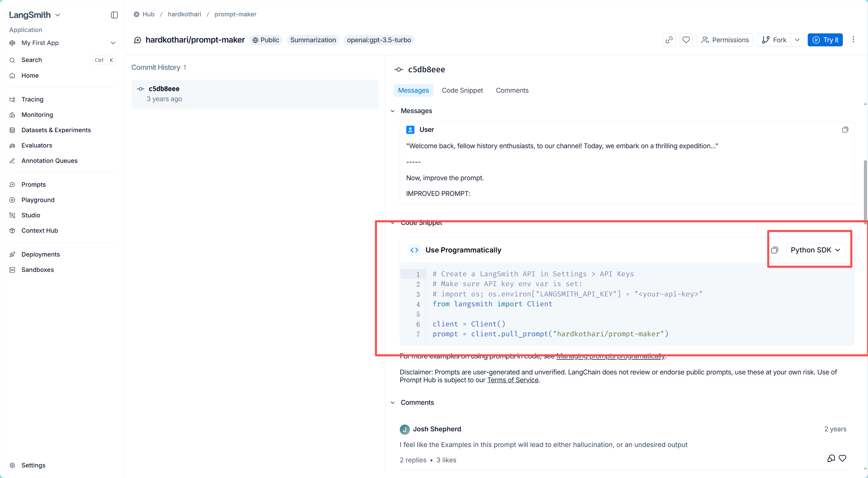Copy the prompt link icon

(x=669, y=40)
